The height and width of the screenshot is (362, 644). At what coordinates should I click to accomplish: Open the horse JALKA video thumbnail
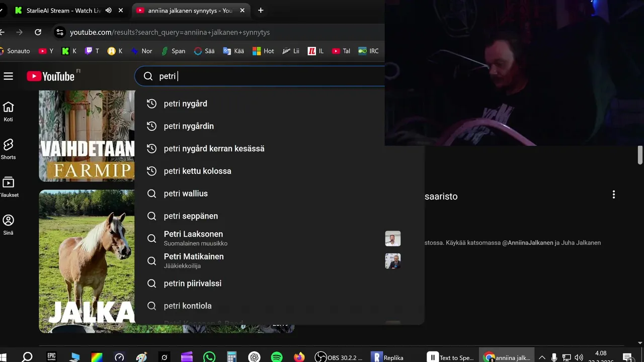click(87, 261)
